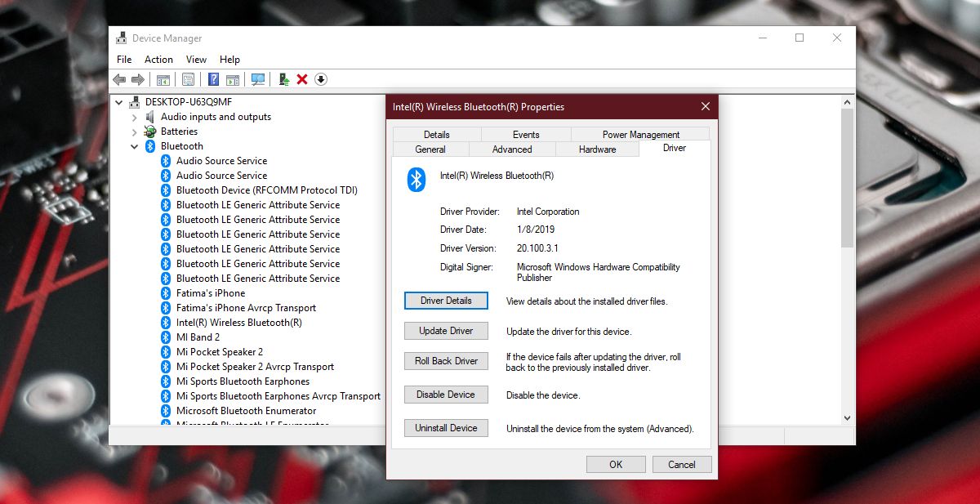Screen dimensions: 980x504
Task: Open Help using the blue question mark icon
Action: 213,78
